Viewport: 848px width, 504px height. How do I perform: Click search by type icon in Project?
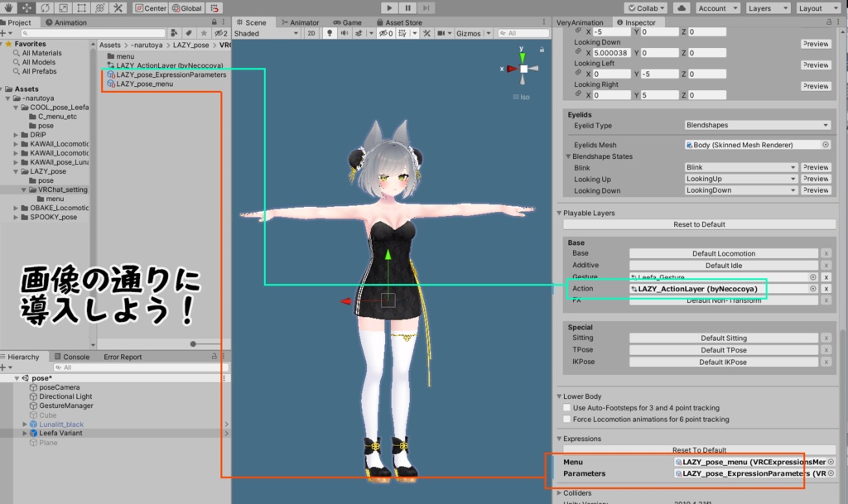point(174,33)
